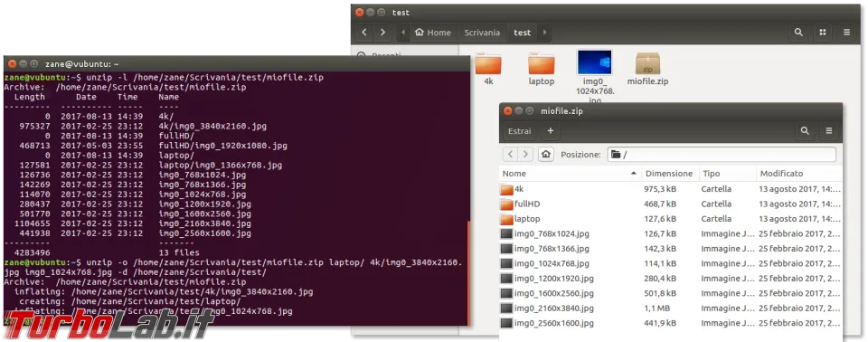Sort archive list by Nome column
This screenshot has height=342, width=868.
[x=571, y=174]
